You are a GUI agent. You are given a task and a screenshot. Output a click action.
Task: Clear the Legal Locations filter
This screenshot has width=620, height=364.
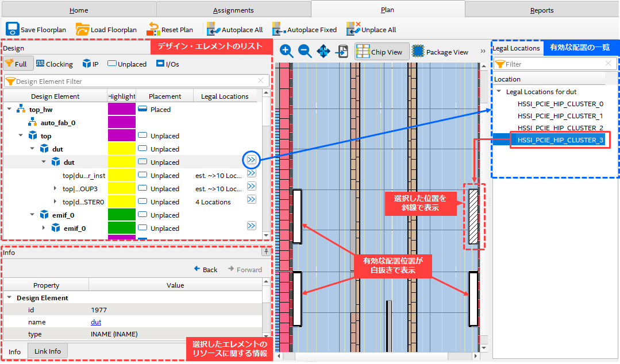coord(609,63)
